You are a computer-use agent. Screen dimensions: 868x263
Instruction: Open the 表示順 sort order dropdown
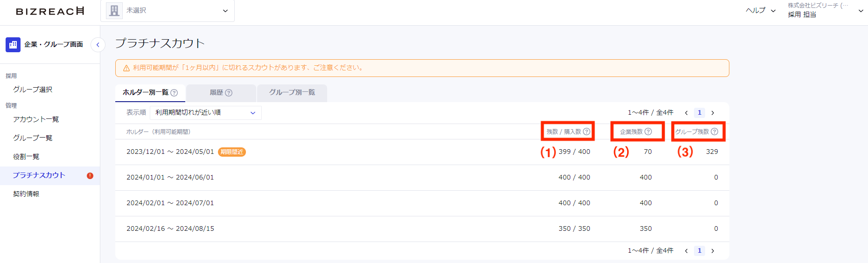(x=206, y=112)
